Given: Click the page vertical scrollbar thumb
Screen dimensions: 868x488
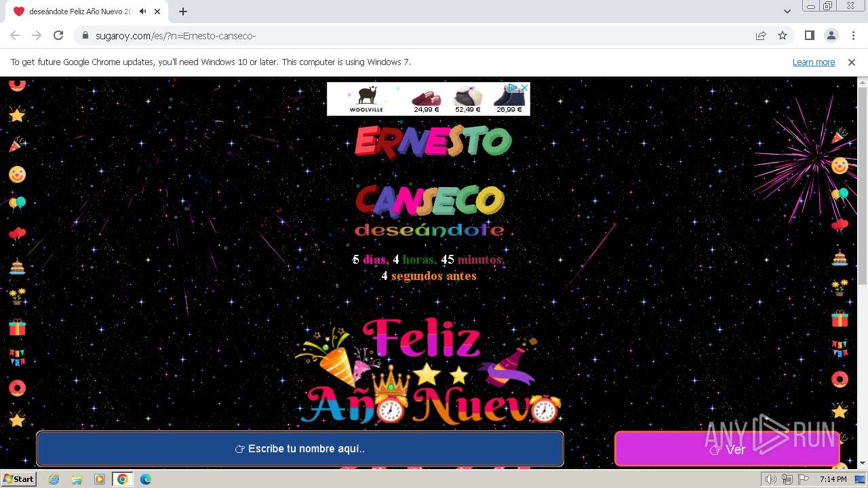Looking at the screenshot, I should (863, 186).
